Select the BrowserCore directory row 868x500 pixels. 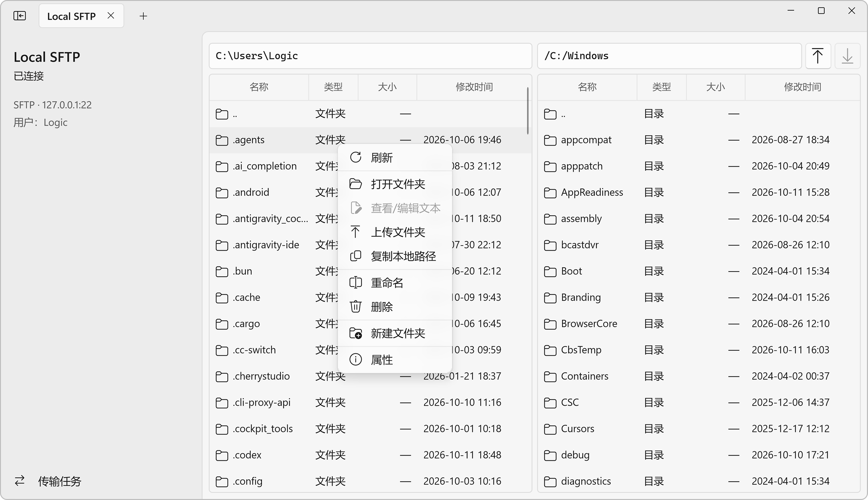click(x=699, y=324)
